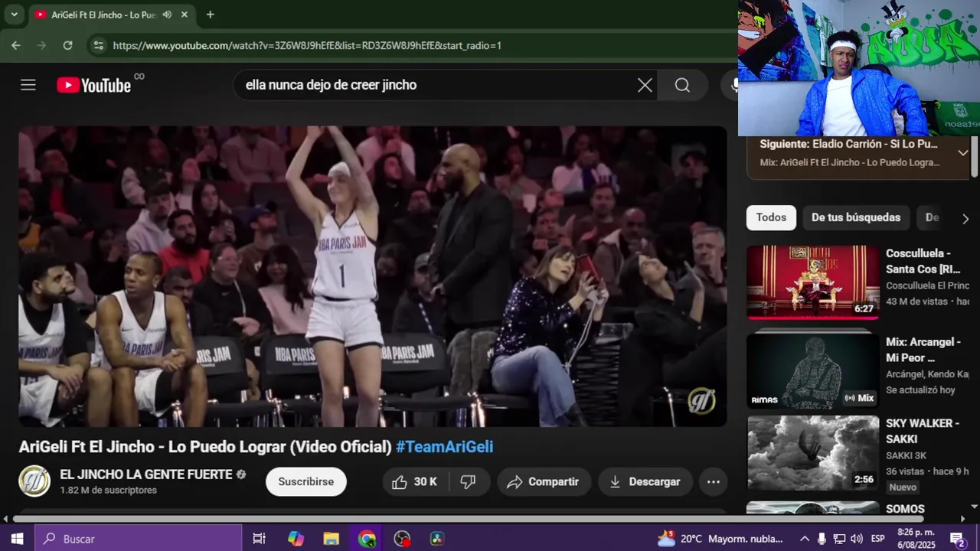Screen dimensions: 980x551
Task: Open the SOMOS video title
Action: tap(905, 509)
